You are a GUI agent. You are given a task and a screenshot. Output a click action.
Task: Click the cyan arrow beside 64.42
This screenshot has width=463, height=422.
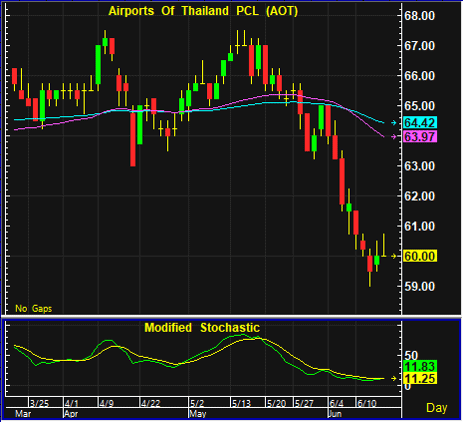click(x=394, y=123)
